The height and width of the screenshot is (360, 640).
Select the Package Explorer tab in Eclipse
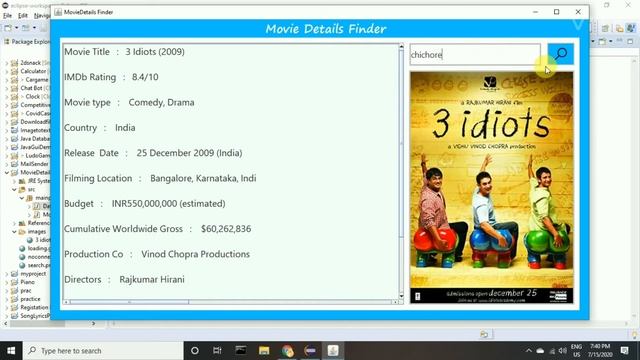[x=27, y=42]
